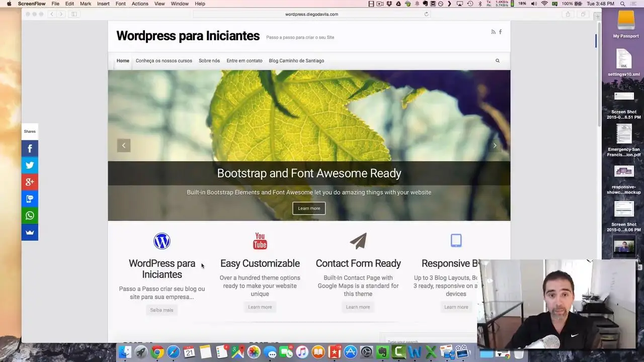Share on Google Plus from the sidebar
644x362 pixels.
pos(30,182)
